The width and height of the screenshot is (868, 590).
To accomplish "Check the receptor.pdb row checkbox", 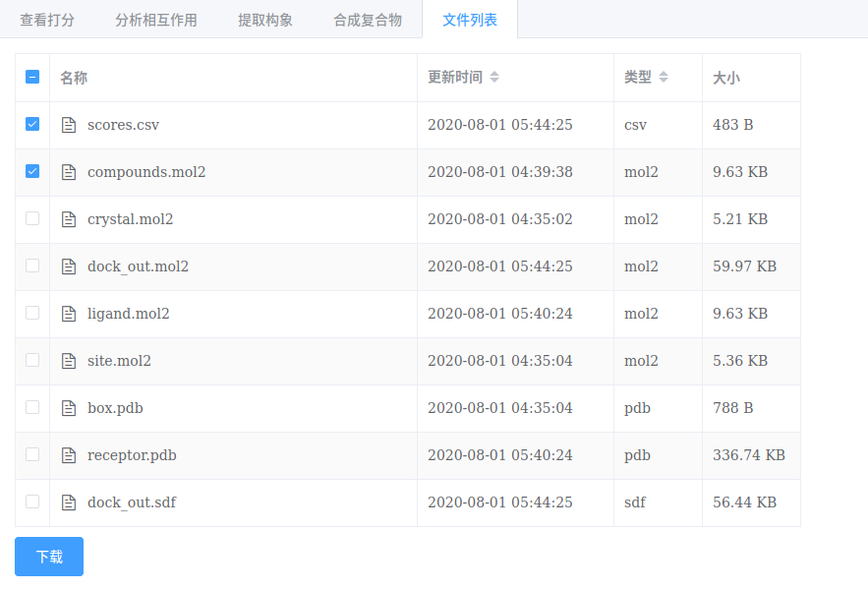I will tap(32, 454).
